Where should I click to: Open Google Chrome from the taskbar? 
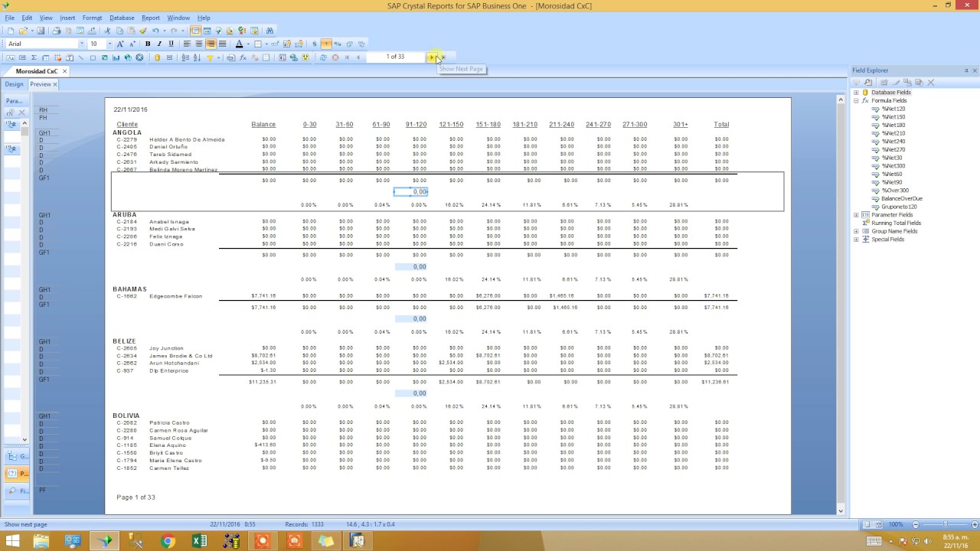(168, 541)
